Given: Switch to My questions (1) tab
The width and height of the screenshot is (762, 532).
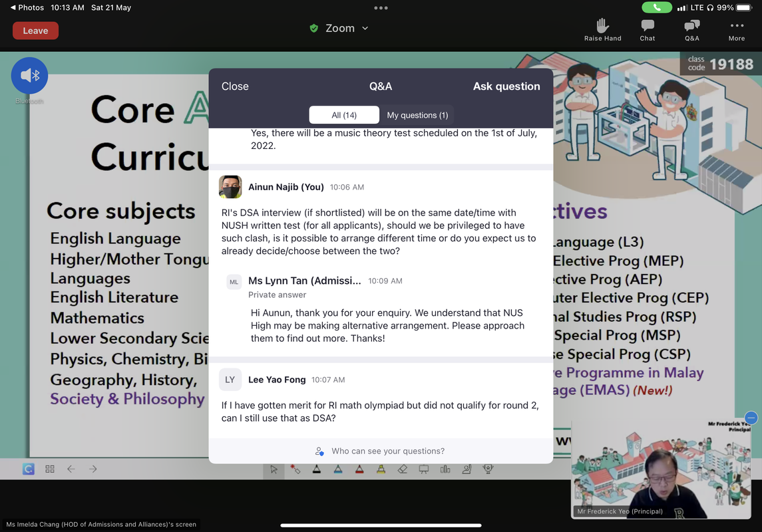Looking at the screenshot, I should click(x=417, y=115).
